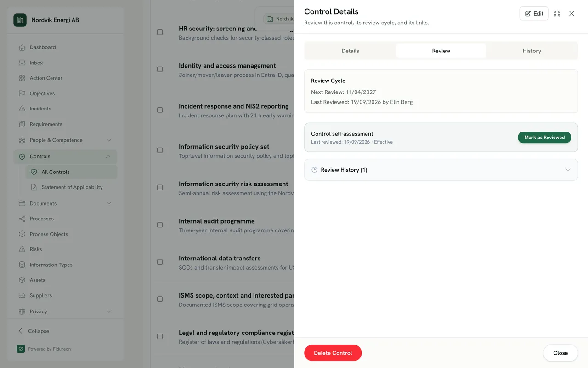
Task: Open the Information Types database icon
Action: tap(22, 265)
